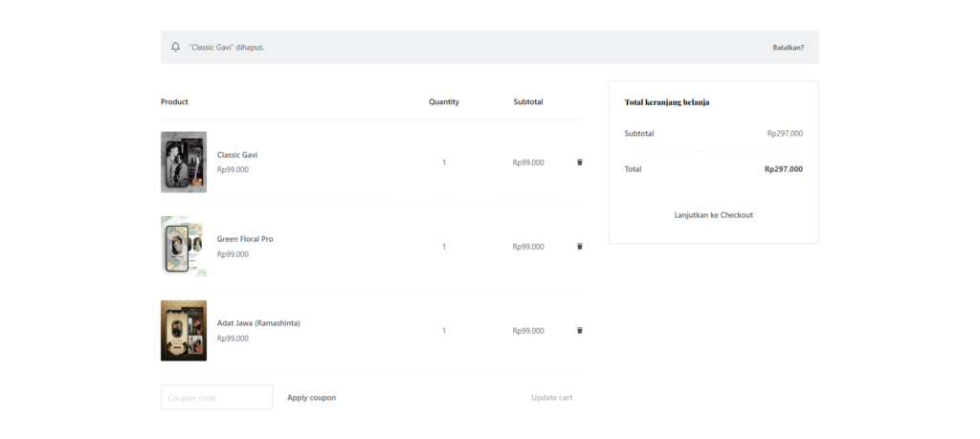Follow the Green Floral Pro title link

tap(244, 239)
